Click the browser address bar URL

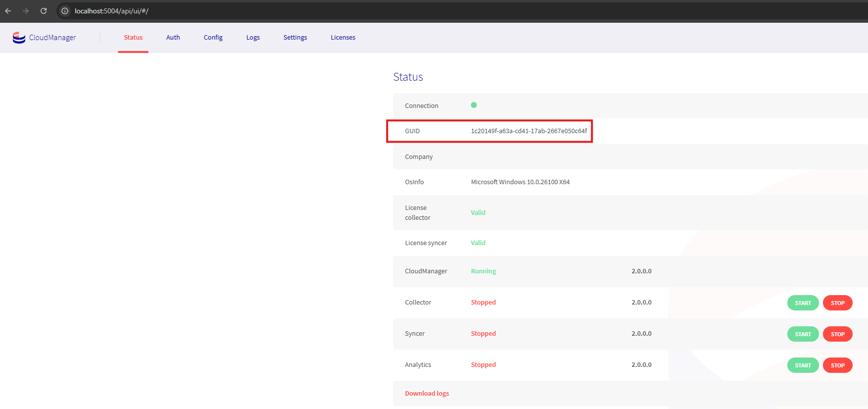pos(111,11)
